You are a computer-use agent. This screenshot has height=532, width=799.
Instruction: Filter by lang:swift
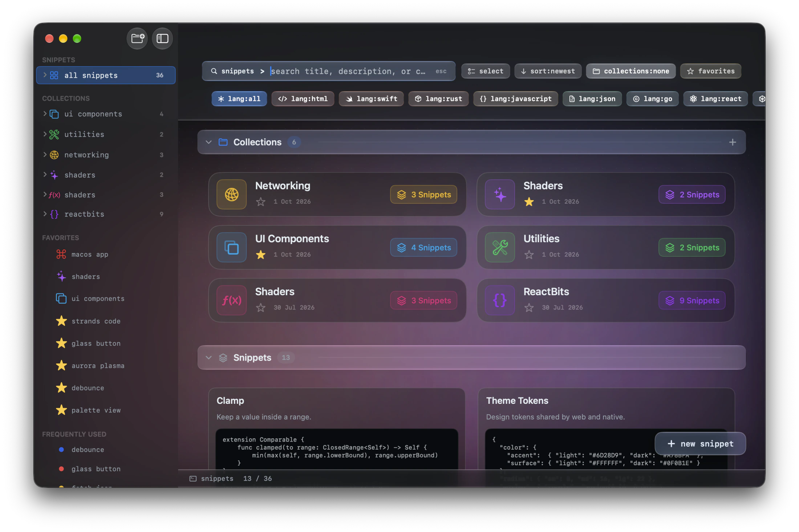click(x=371, y=99)
